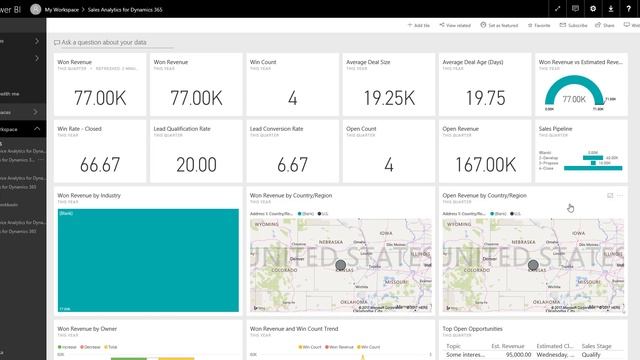Click Share in the dashboard toolbar

point(604,25)
